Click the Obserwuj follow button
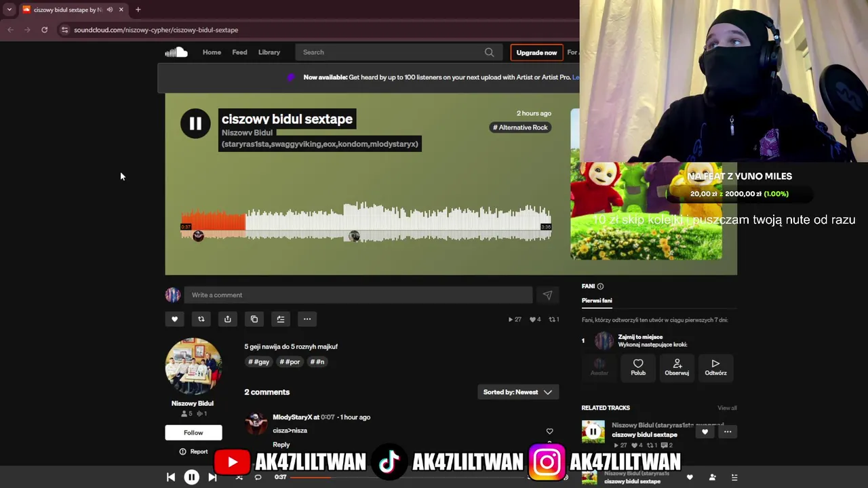868x488 pixels. [x=677, y=367]
